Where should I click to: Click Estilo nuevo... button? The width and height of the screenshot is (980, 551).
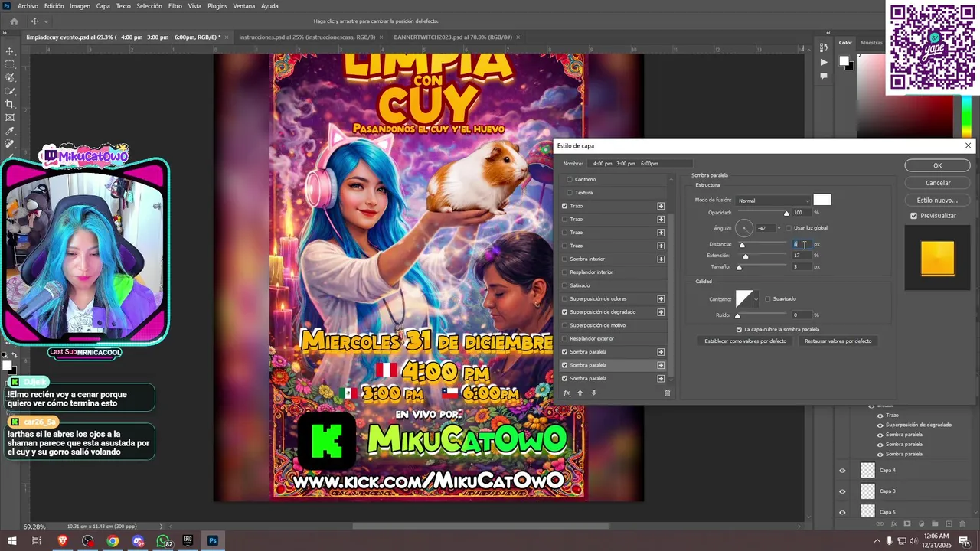pos(937,201)
